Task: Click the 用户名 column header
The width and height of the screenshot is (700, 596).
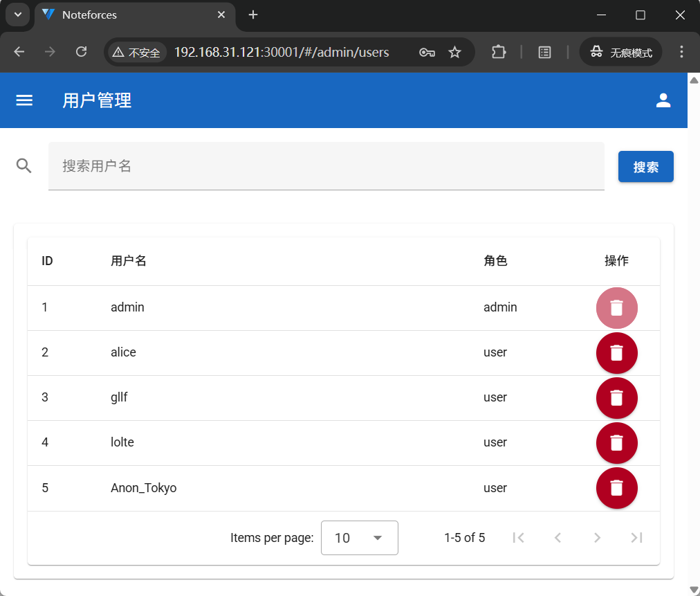Action: 129,260
